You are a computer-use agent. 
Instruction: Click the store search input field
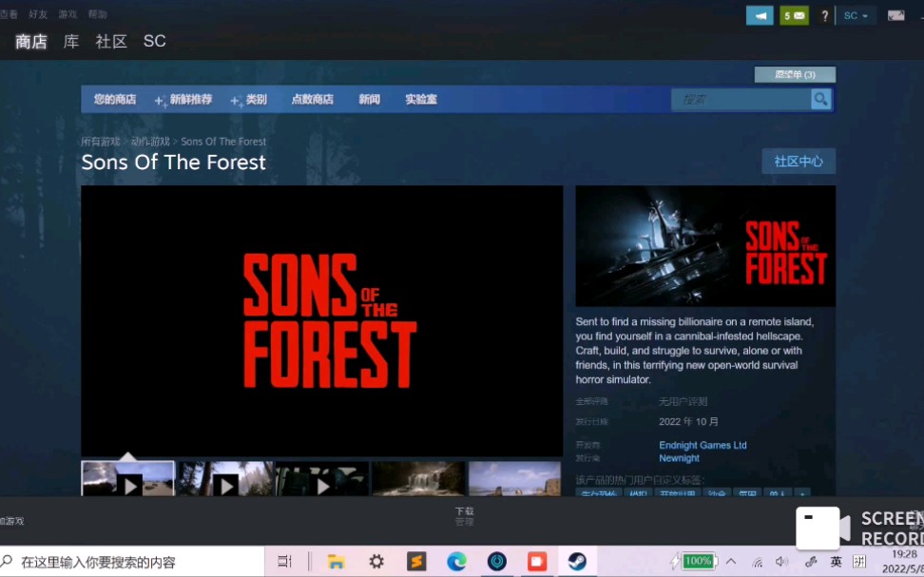coord(741,99)
